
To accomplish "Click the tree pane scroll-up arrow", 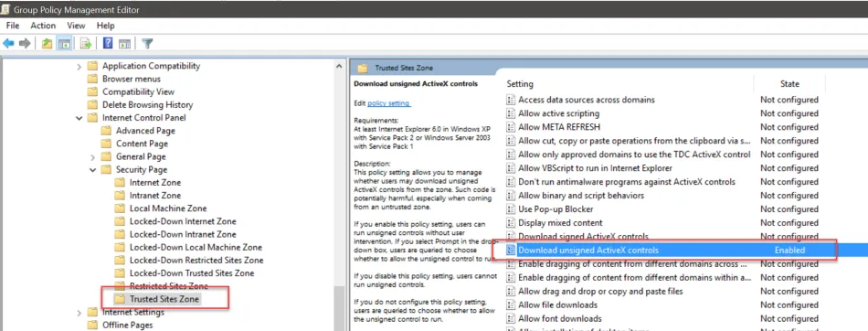I will coord(339,66).
